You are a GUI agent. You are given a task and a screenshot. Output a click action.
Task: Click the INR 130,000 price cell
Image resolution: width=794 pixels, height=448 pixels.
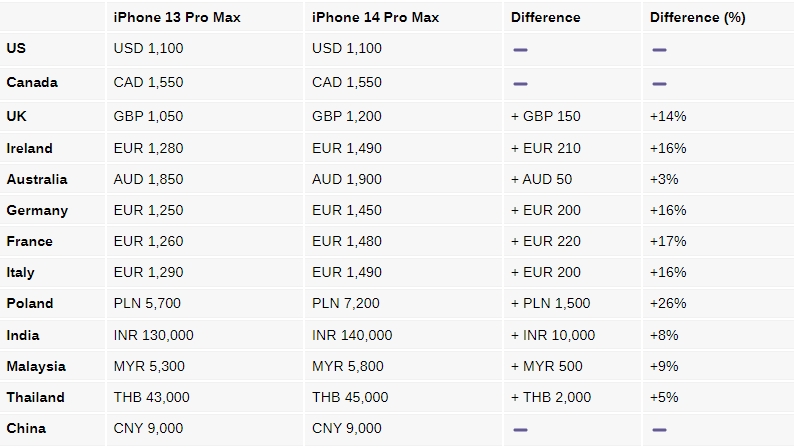(x=153, y=335)
